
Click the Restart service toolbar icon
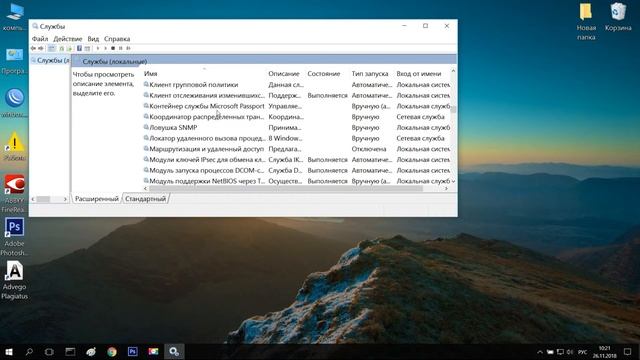pyautogui.click(x=128, y=48)
